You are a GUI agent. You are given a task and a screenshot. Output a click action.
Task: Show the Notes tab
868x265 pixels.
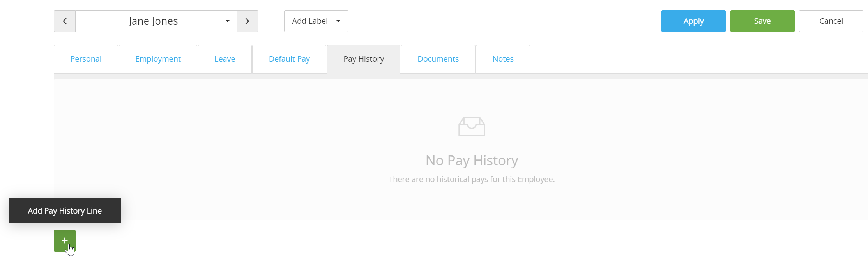tap(503, 59)
